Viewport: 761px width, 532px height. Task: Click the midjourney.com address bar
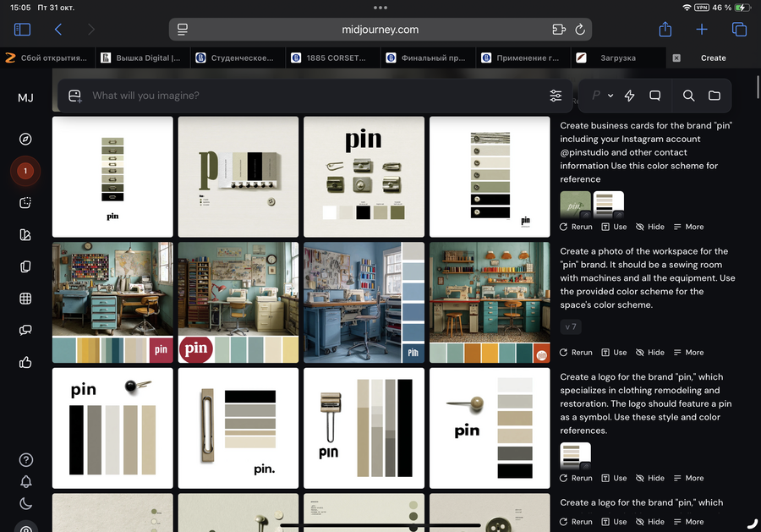(380, 30)
